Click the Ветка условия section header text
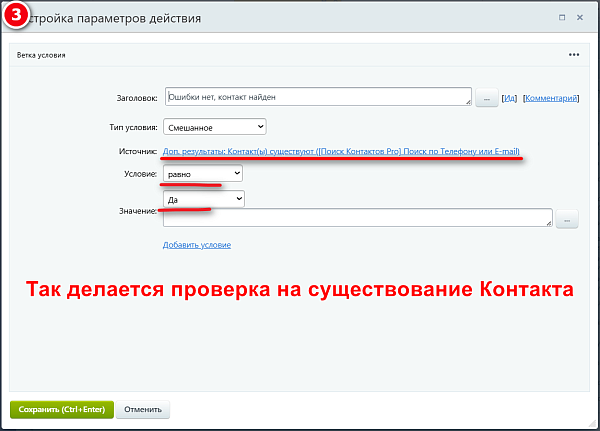Image resolution: width=600 pixels, height=431 pixels. (x=41, y=55)
